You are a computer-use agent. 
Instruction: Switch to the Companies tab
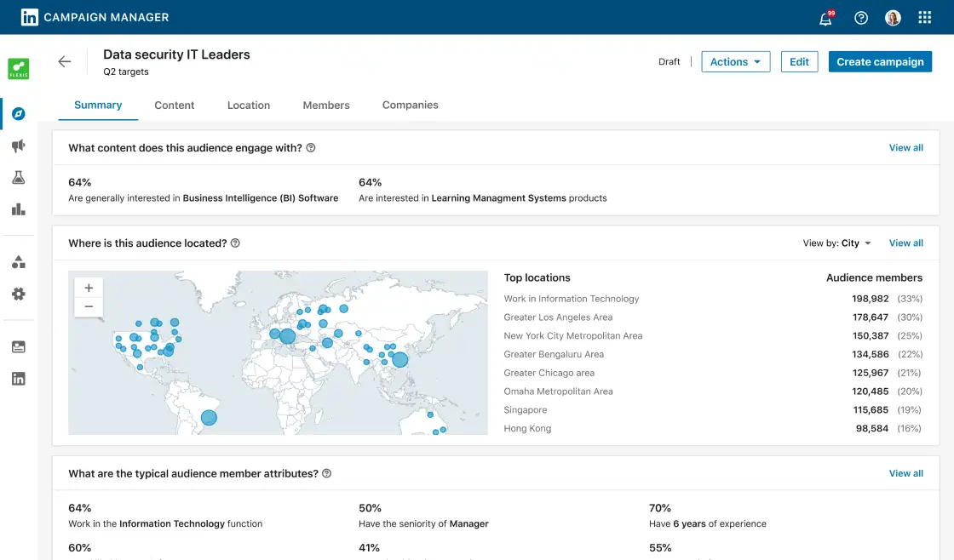click(410, 105)
